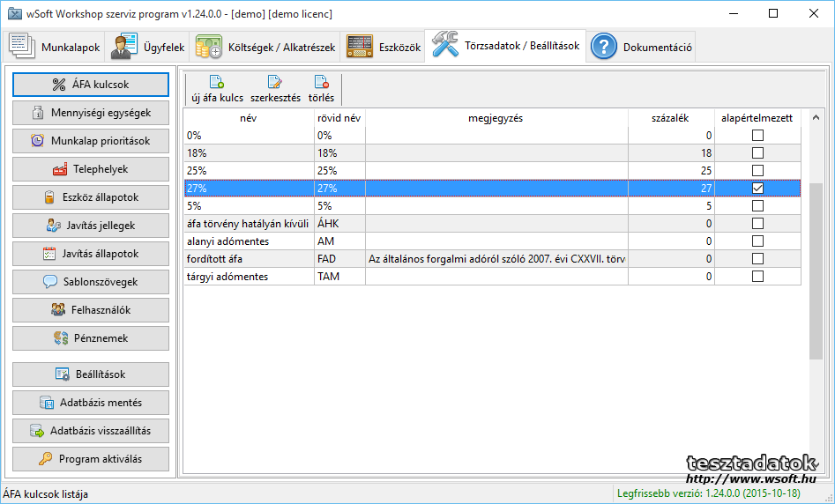Click the 'új áfa kulcs' toolbar icon
Screen dimensions: 835x504
(x=217, y=84)
